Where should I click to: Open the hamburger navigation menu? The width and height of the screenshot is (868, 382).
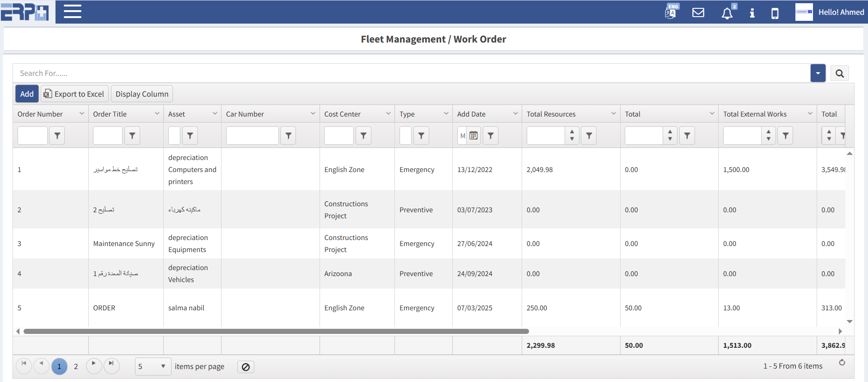coord(73,12)
